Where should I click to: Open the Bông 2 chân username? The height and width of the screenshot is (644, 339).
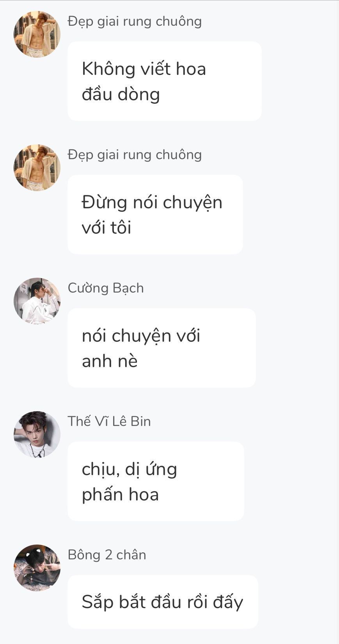tap(107, 555)
